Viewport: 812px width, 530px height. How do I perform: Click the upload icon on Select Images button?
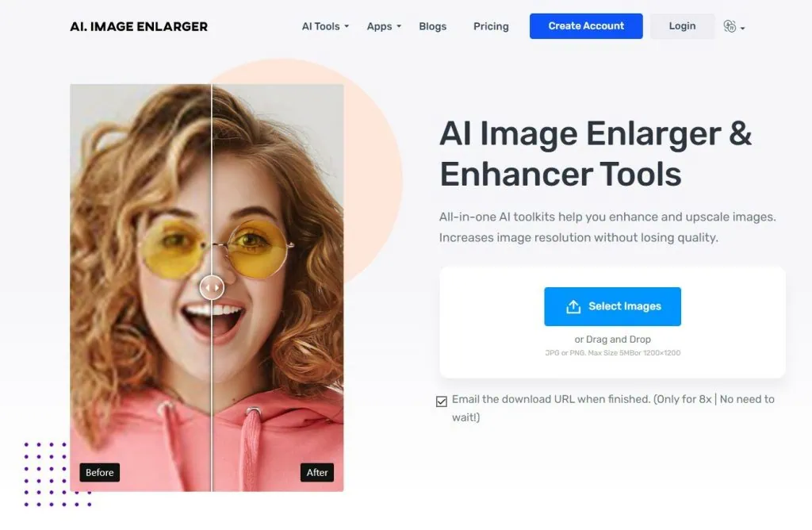[573, 306]
